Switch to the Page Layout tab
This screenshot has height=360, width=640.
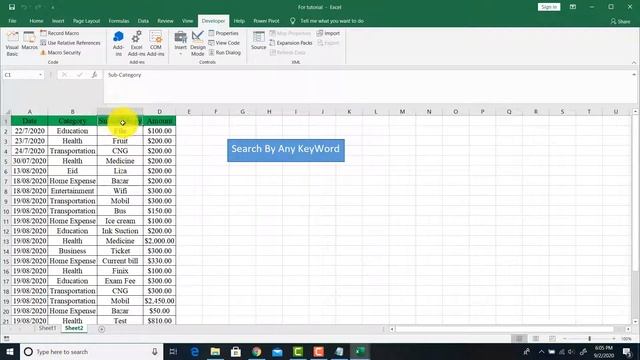tap(87, 21)
